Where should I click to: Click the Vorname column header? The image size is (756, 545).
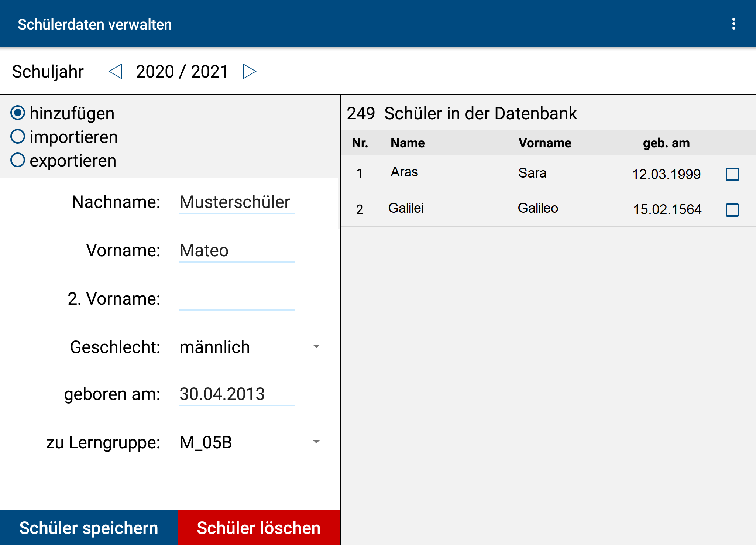pyautogui.click(x=544, y=143)
